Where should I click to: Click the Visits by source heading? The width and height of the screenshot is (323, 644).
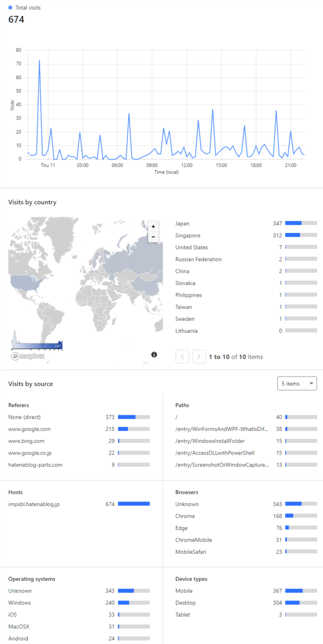coord(31,384)
